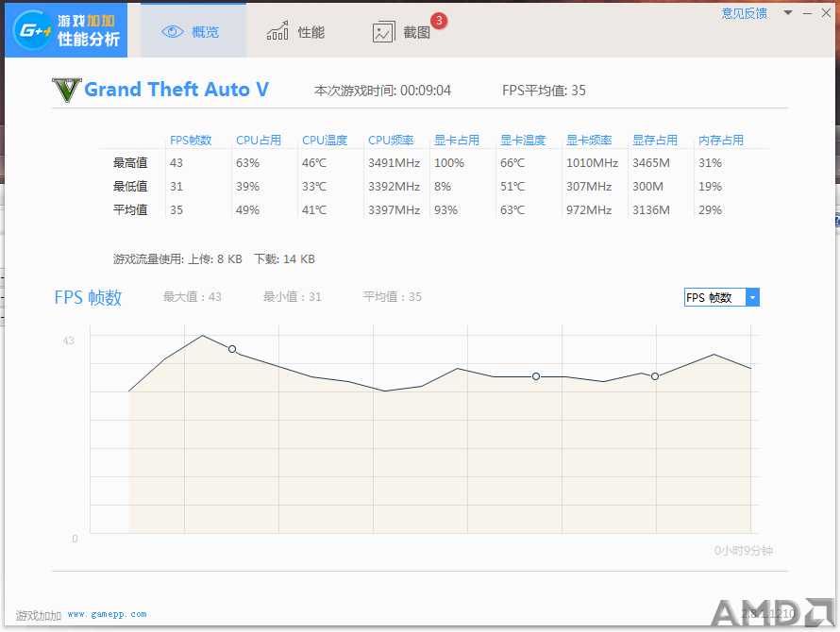
Task: Click the AMD logo in the corner
Action: click(x=772, y=612)
